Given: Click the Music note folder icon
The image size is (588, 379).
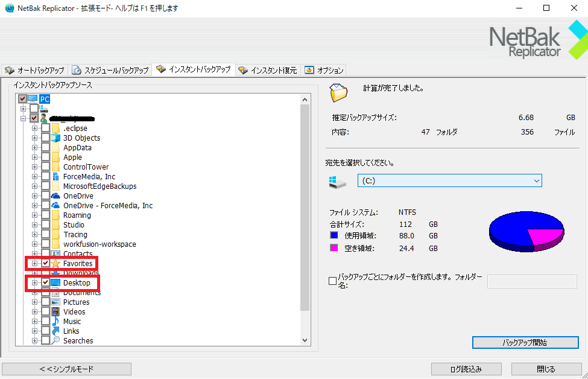Looking at the screenshot, I should [x=55, y=321].
